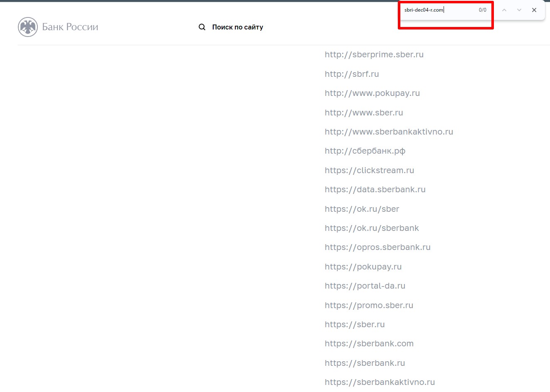Select the http://sberprime.sber.ru entry

[x=374, y=55]
